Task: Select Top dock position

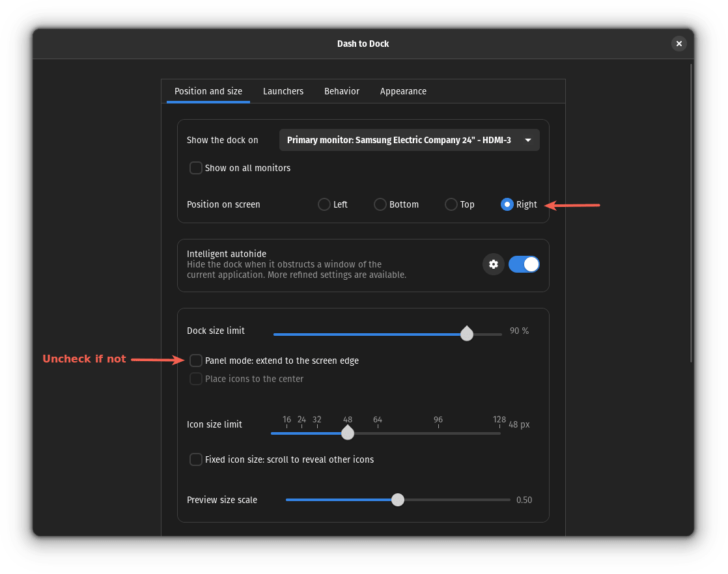Action: [451, 204]
